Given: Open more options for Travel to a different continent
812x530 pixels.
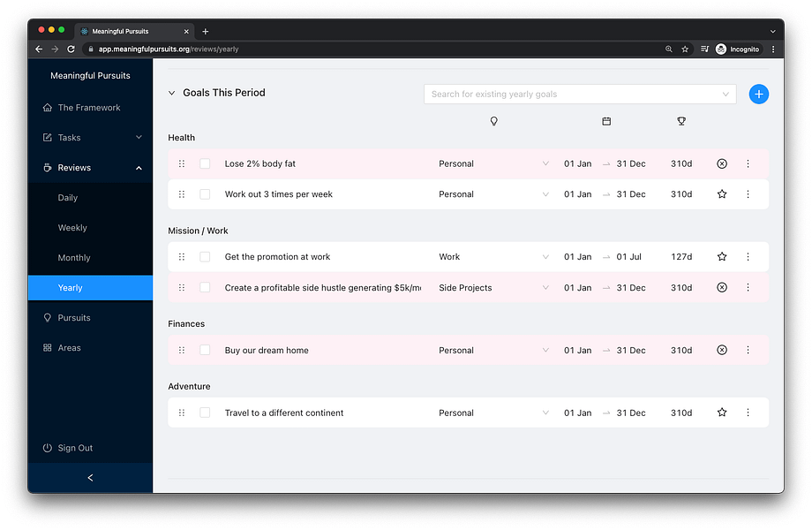Looking at the screenshot, I should 748,413.
